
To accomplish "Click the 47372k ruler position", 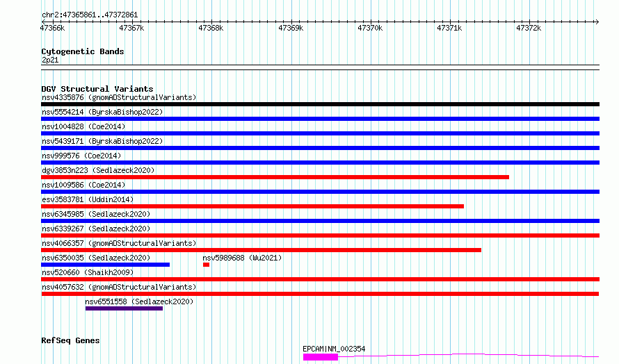I will (529, 28).
